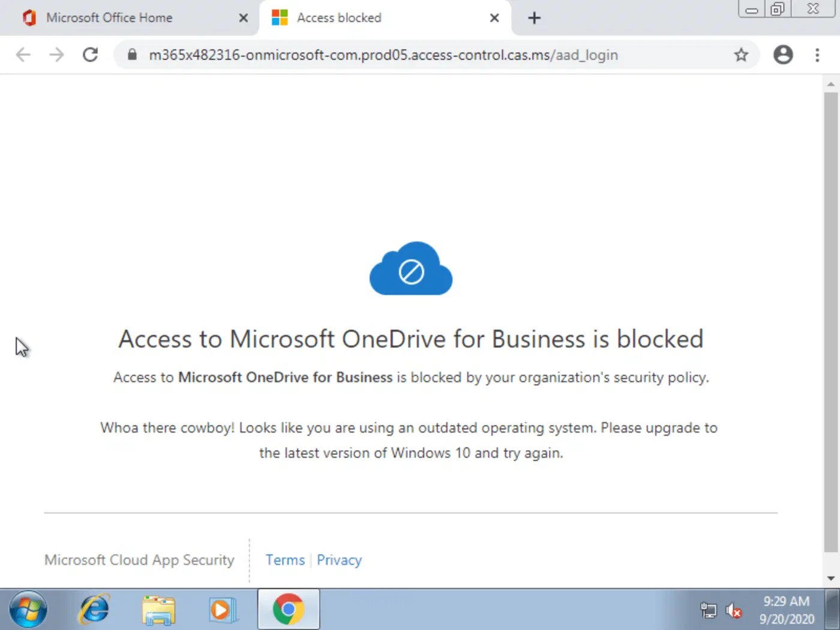The width and height of the screenshot is (840, 630).
Task: Click the blocked cloud icon
Action: (411, 269)
